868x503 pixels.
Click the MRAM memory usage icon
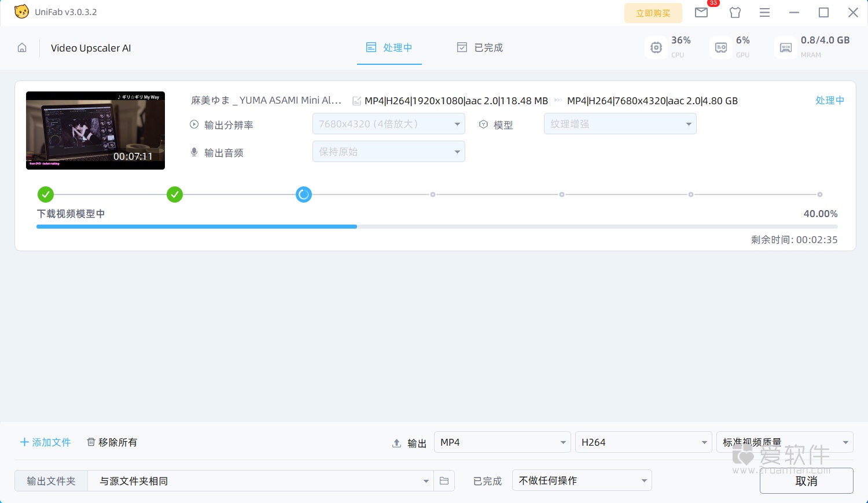point(785,47)
